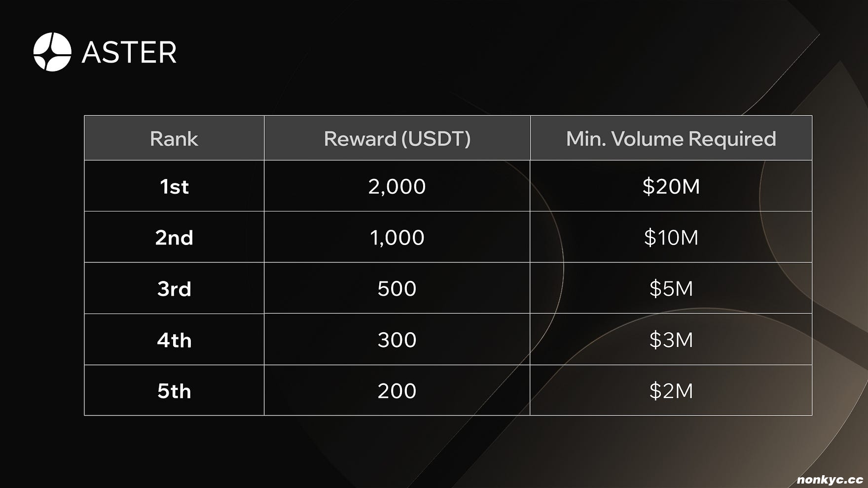Select the 2,000 reward value

pyautogui.click(x=397, y=186)
